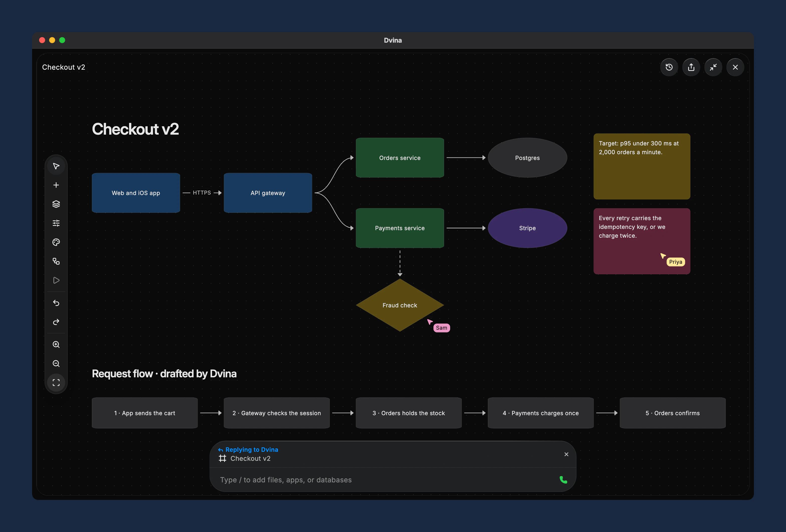The width and height of the screenshot is (786, 532).
Task: Open the sliders adjustment settings tool
Action: pos(56,223)
